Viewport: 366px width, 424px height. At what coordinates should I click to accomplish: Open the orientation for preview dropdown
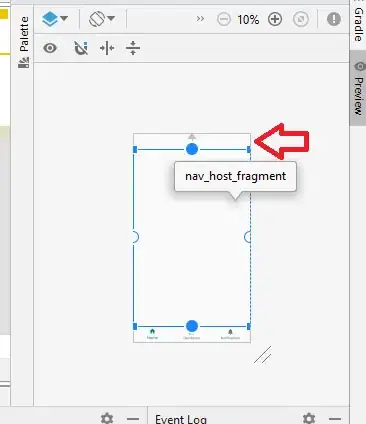tap(102, 19)
